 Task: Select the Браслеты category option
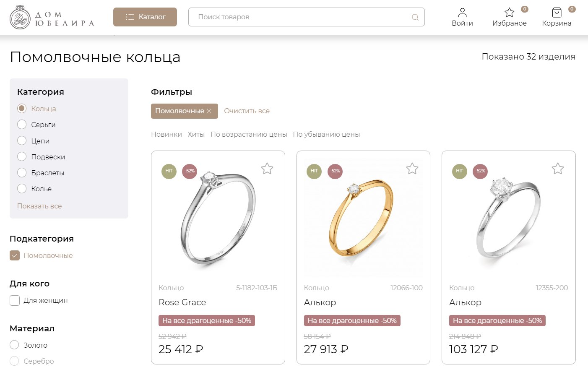22,173
